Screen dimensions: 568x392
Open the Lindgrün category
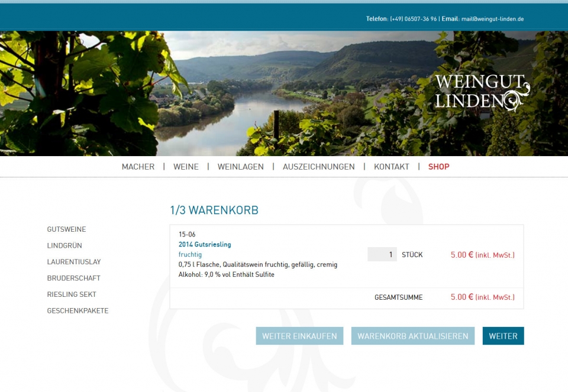coord(64,245)
